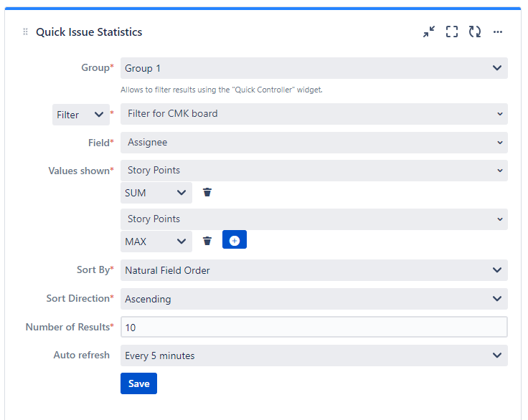The height and width of the screenshot is (420, 528).
Task: Open the SUM aggregation dropdown
Action: click(x=156, y=193)
